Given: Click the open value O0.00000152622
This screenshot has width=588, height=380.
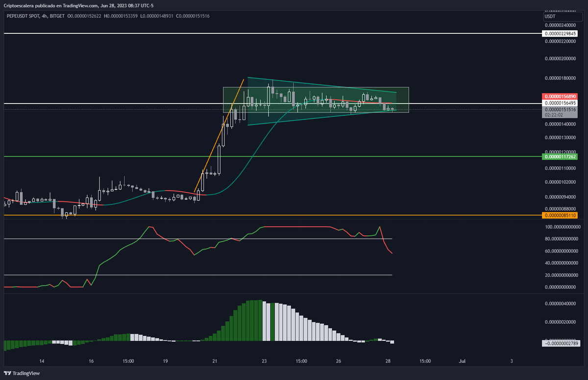Looking at the screenshot, I should [84, 16].
